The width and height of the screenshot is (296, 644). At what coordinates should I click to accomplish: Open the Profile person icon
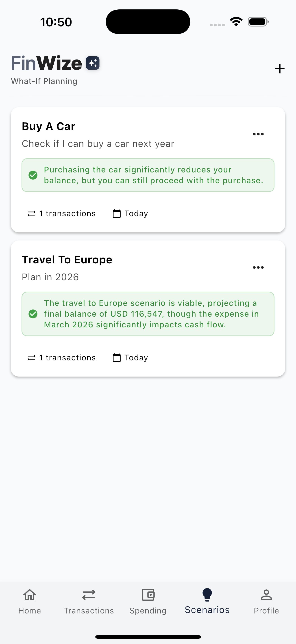coord(266,595)
